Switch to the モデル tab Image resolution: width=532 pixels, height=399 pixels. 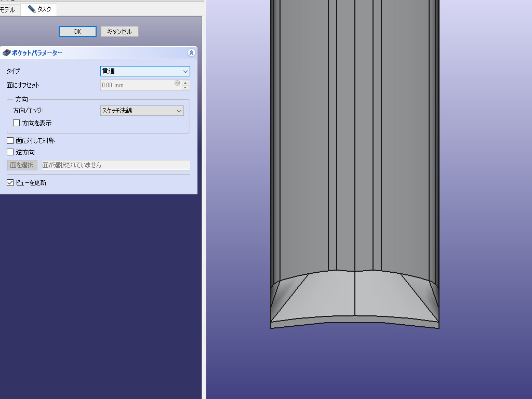pyautogui.click(x=7, y=9)
